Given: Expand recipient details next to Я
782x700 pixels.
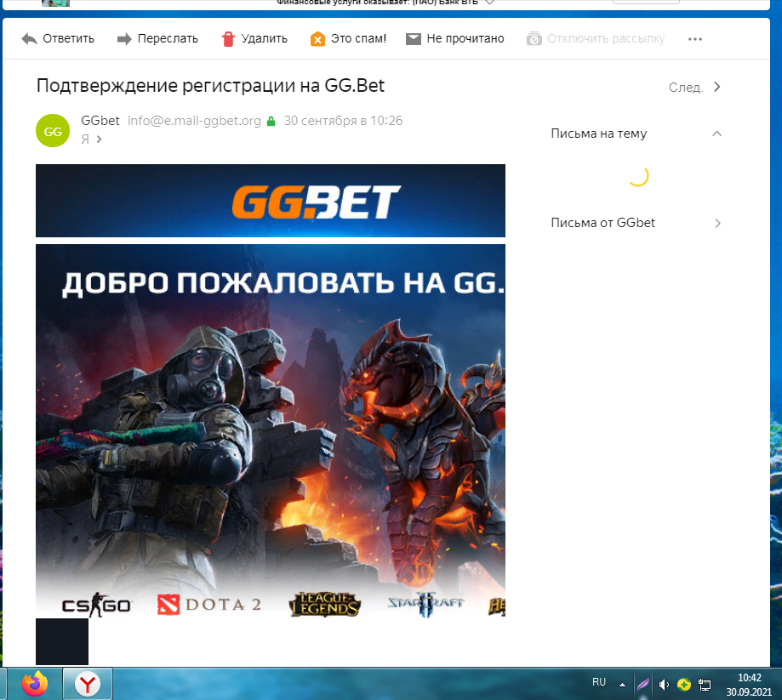Looking at the screenshot, I should (100, 139).
